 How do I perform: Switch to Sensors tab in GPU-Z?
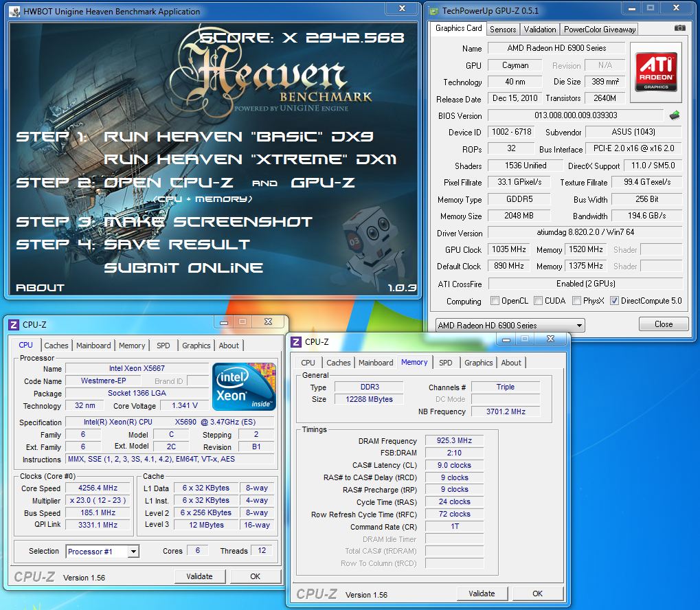pos(503,30)
